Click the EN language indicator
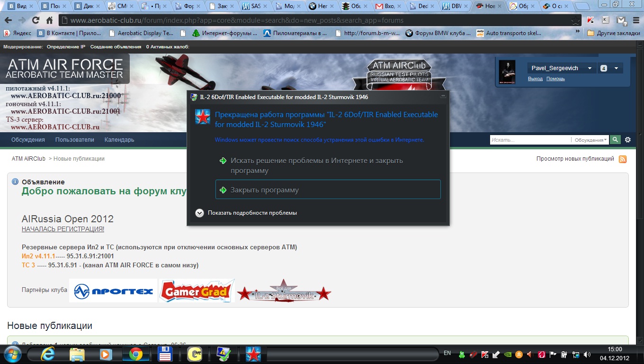The image size is (644, 364). [x=447, y=353]
